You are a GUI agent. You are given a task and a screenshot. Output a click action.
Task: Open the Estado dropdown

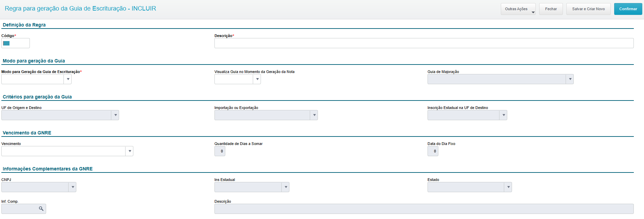coord(508,187)
